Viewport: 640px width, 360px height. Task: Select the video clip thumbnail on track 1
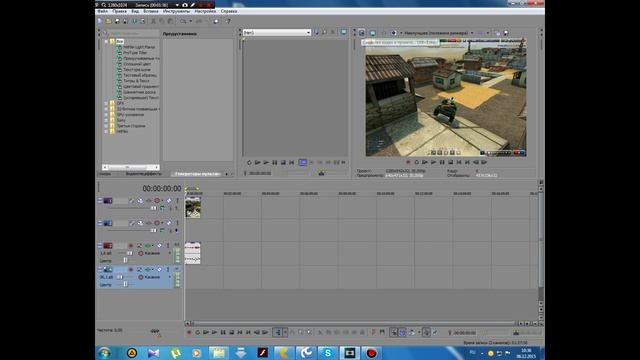(193, 207)
